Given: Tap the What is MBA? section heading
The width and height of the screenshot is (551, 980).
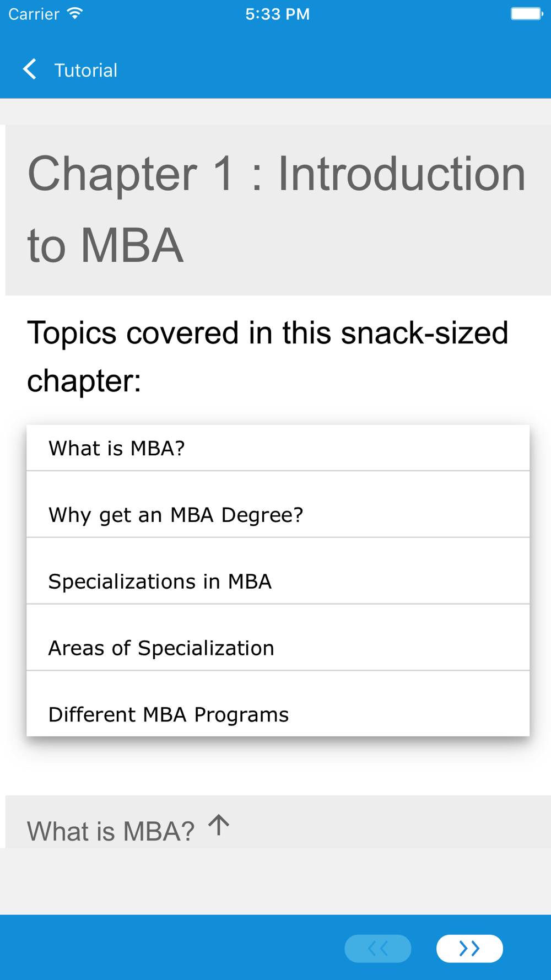Looking at the screenshot, I should point(111,831).
